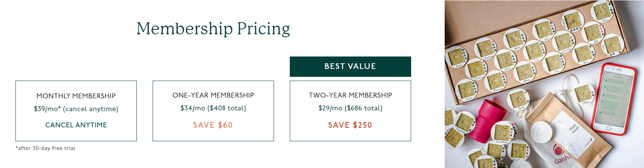
Task: Choose the One-Year Membership pricing card
Action: (213, 111)
